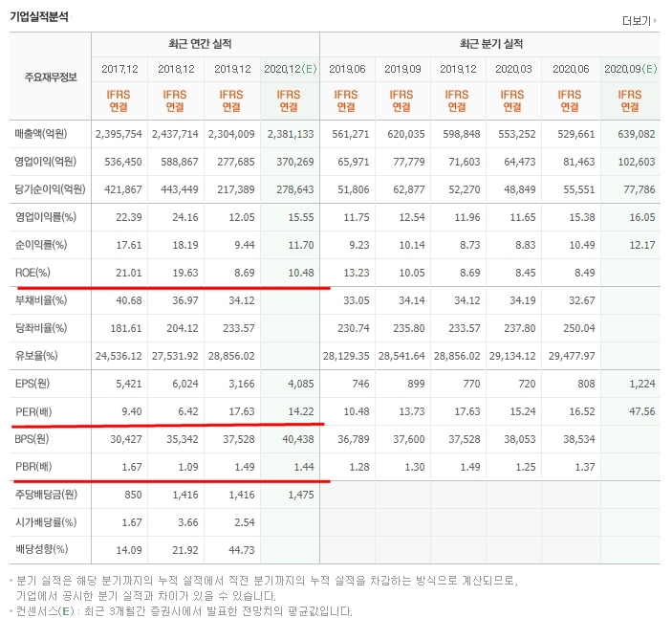Click the 기업실적분석 section title

tap(39, 16)
